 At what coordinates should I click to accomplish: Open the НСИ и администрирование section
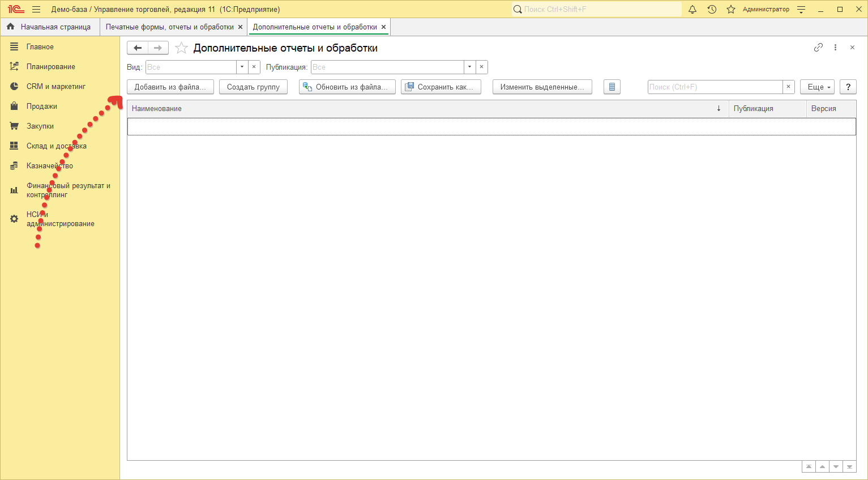[60, 219]
